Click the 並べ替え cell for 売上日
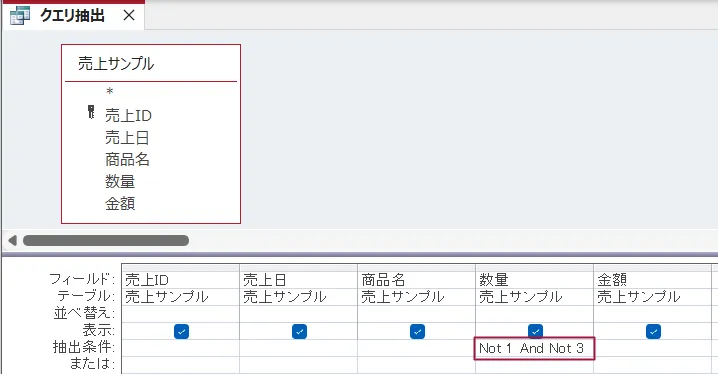The width and height of the screenshot is (718, 374). (299, 314)
